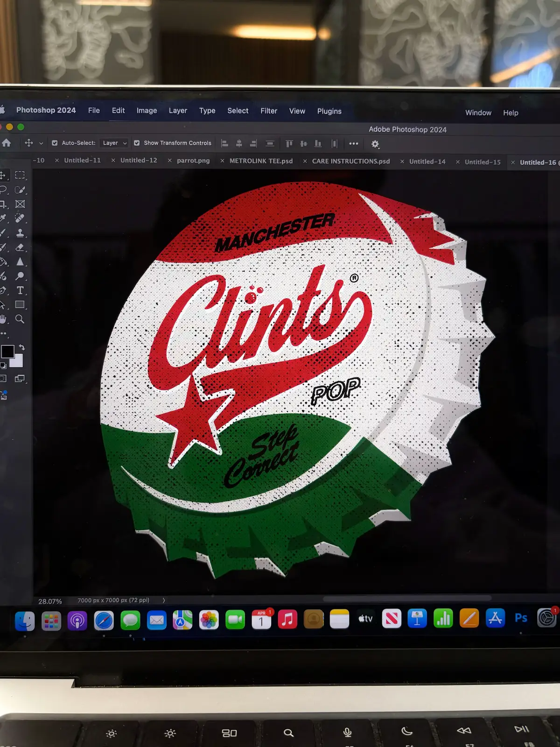The width and height of the screenshot is (560, 747).
Task: Click the horizontal canvas scrollbar
Action: (x=407, y=598)
